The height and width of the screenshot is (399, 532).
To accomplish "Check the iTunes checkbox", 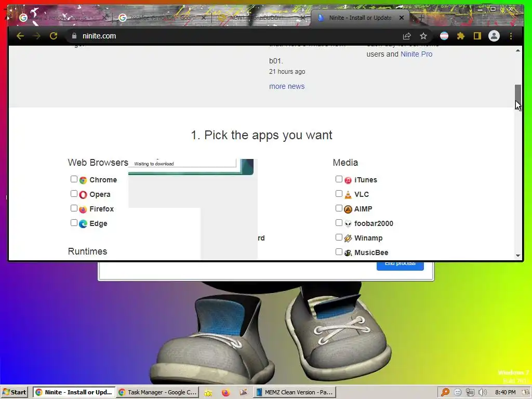I will (339, 179).
